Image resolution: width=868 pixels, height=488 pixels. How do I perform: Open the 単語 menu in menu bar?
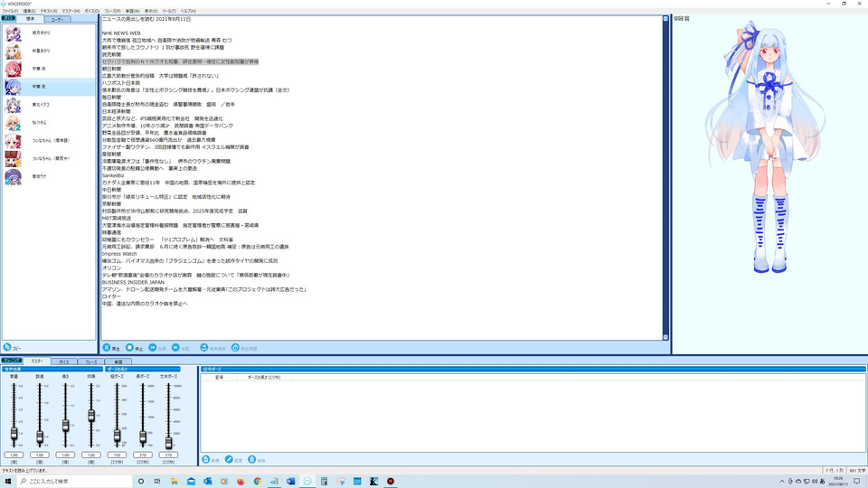(x=132, y=11)
